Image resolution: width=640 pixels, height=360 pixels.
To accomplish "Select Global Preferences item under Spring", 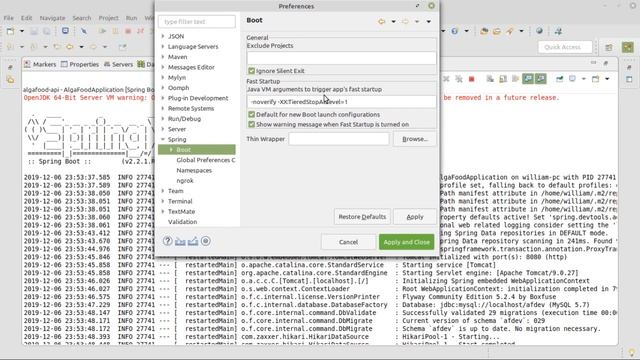I will (x=206, y=160).
